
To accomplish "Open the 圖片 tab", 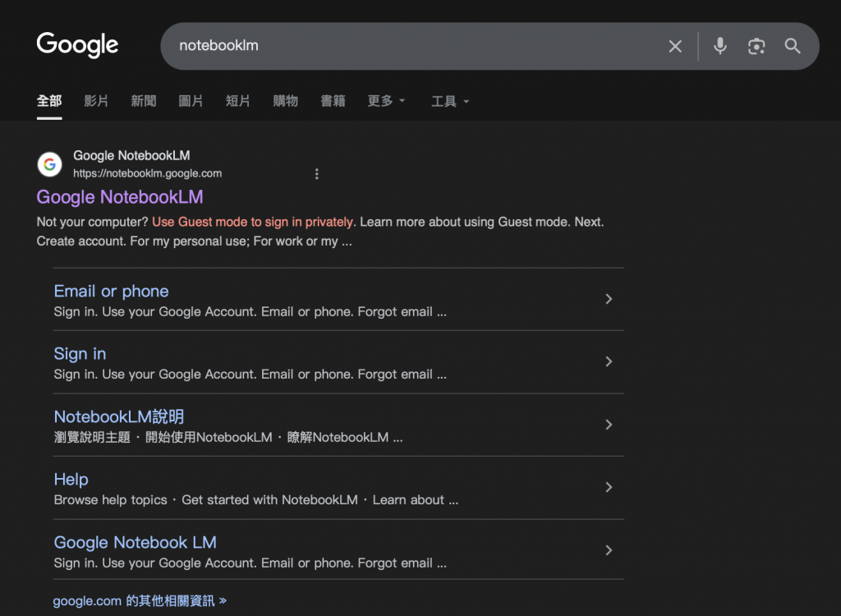I will (x=191, y=101).
